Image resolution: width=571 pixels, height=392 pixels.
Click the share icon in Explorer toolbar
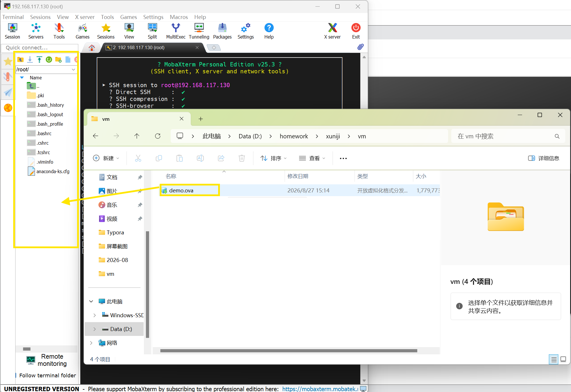[221, 158]
